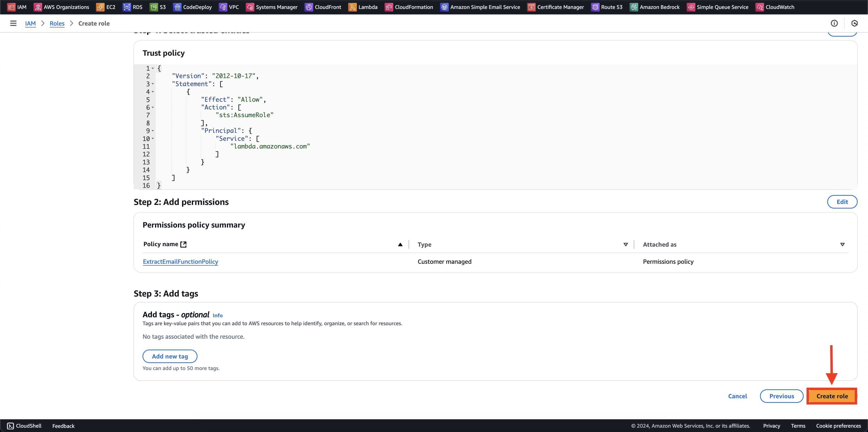Click the Previous button
The image size is (868, 432).
(782, 396)
